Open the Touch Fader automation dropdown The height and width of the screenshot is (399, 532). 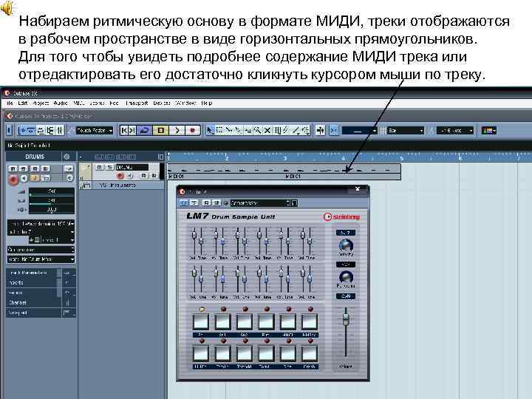pos(95,130)
